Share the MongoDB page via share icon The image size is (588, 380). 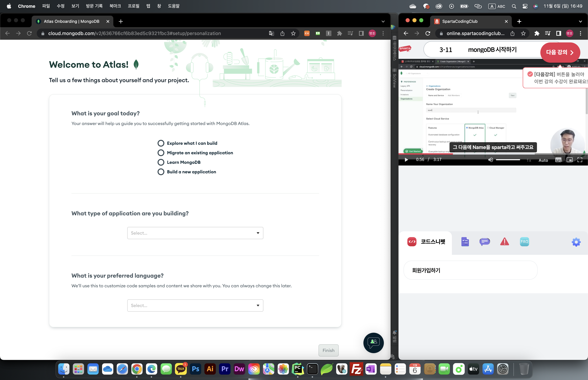[282, 33]
